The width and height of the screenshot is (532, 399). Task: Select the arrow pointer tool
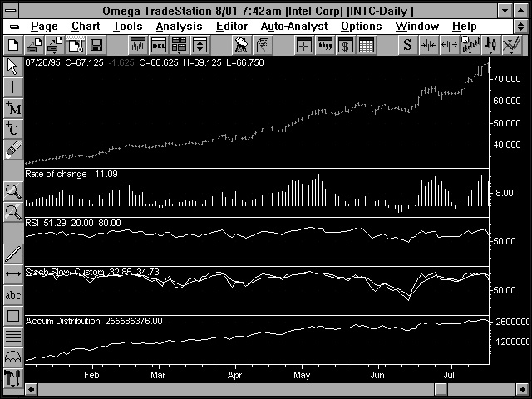[x=12, y=66]
